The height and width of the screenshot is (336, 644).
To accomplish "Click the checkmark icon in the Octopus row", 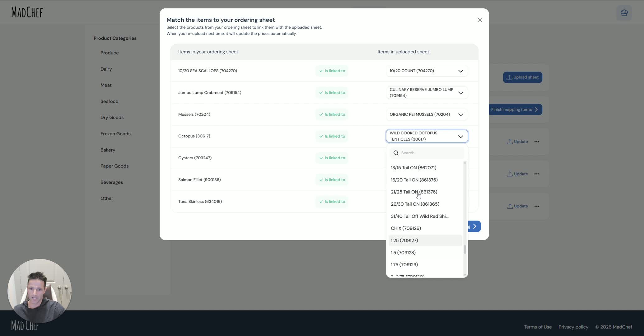I will click(321, 136).
